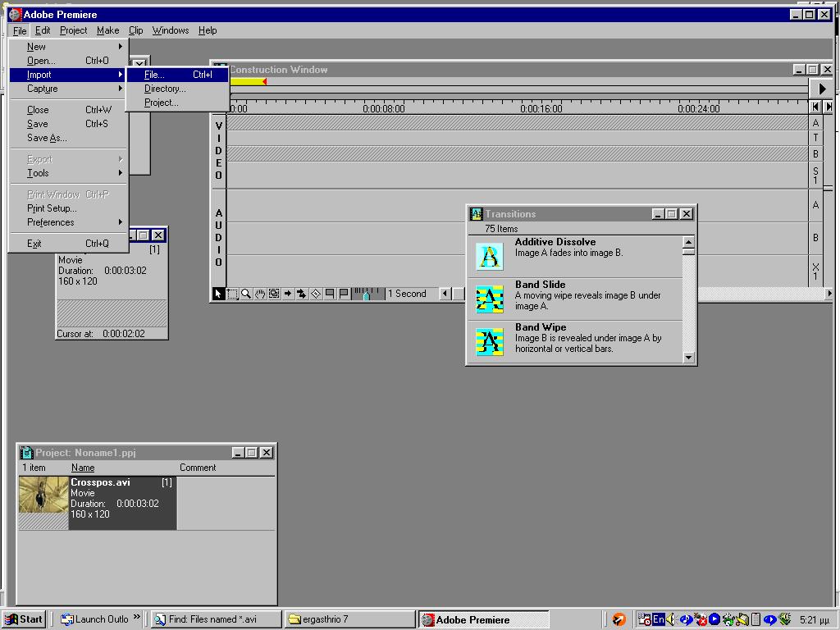
Task: Click the Band Wipe transition icon
Action: [490, 342]
